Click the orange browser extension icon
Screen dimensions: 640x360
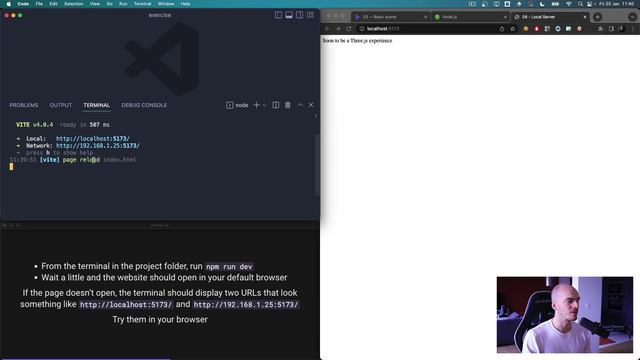point(526,29)
